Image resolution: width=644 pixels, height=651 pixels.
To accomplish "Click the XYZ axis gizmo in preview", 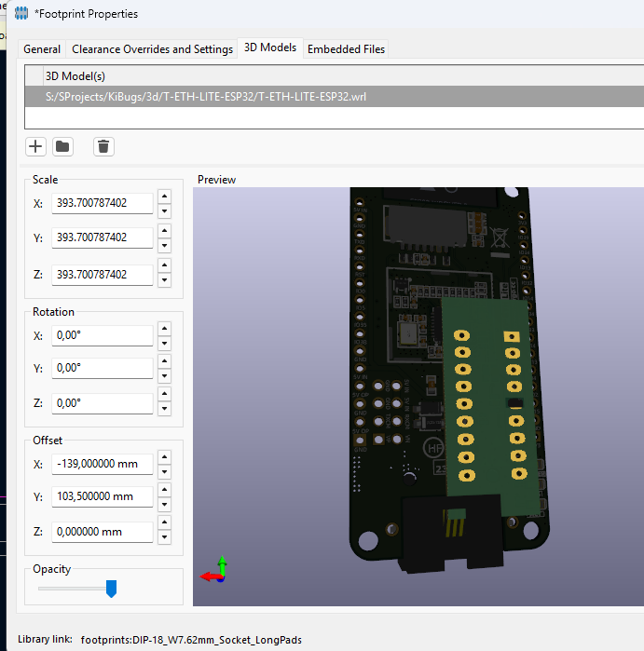I will coord(214,570).
